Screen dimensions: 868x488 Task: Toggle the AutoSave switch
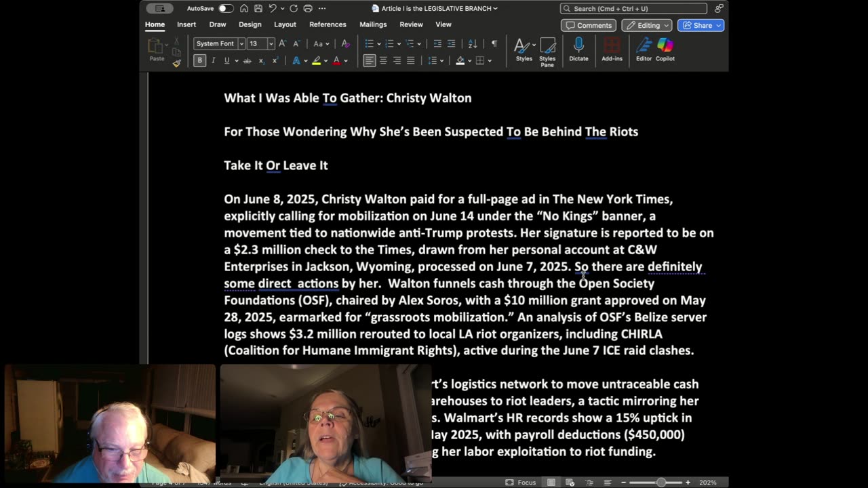226,8
